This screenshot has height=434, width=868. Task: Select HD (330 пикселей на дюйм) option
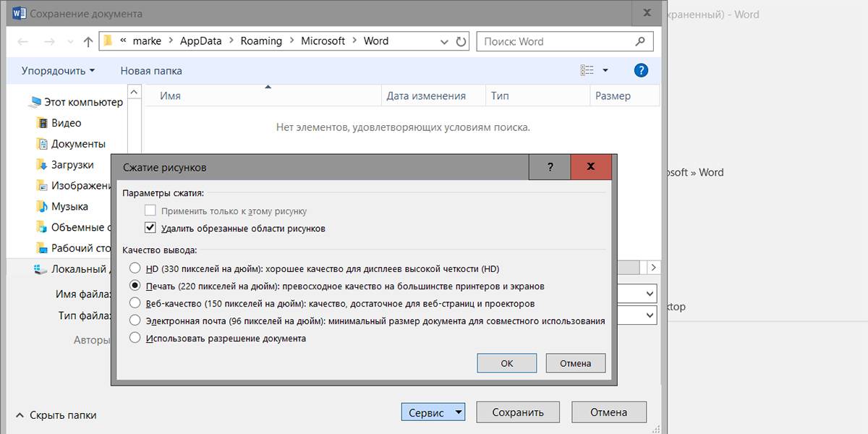tap(135, 268)
